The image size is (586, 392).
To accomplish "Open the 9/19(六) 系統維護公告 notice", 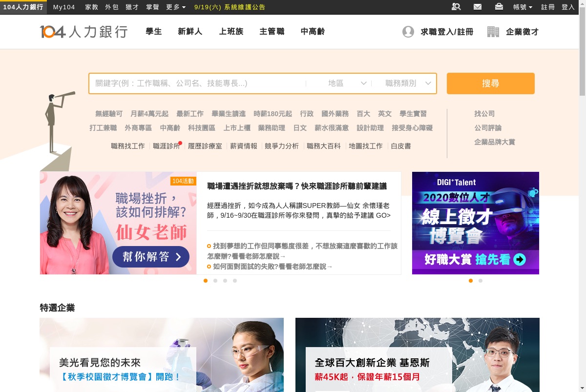I will [230, 7].
